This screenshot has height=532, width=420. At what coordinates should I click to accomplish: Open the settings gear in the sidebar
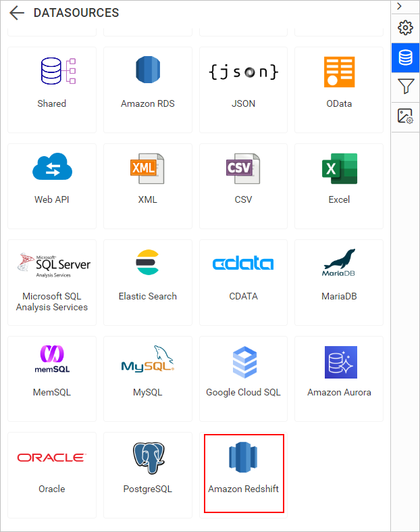(405, 28)
